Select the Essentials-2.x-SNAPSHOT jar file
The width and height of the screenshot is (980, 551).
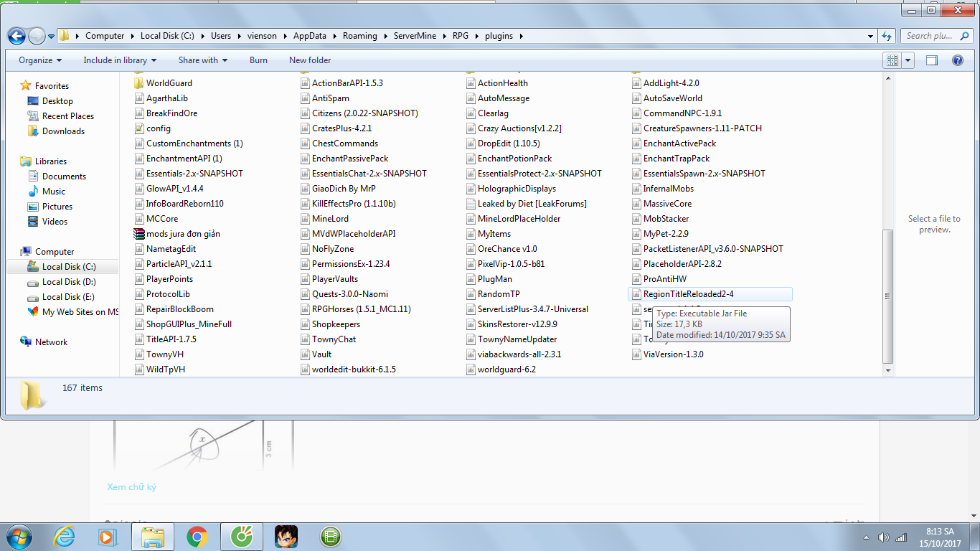click(x=189, y=174)
